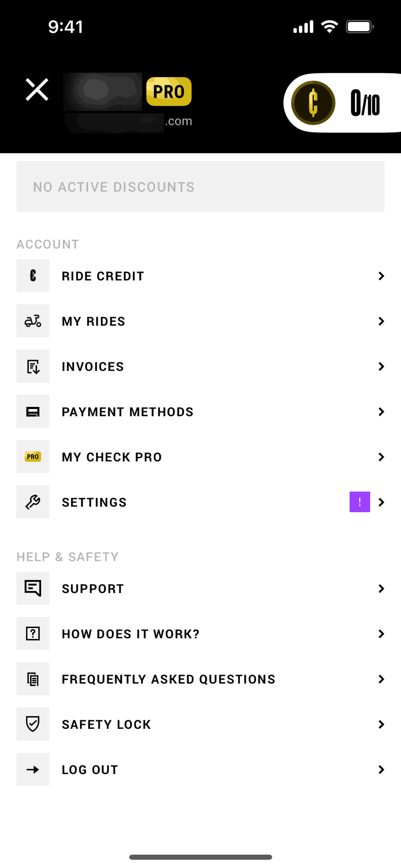Tap the Ride Credit euro icon
The height and width of the screenshot is (868, 401).
(33, 276)
